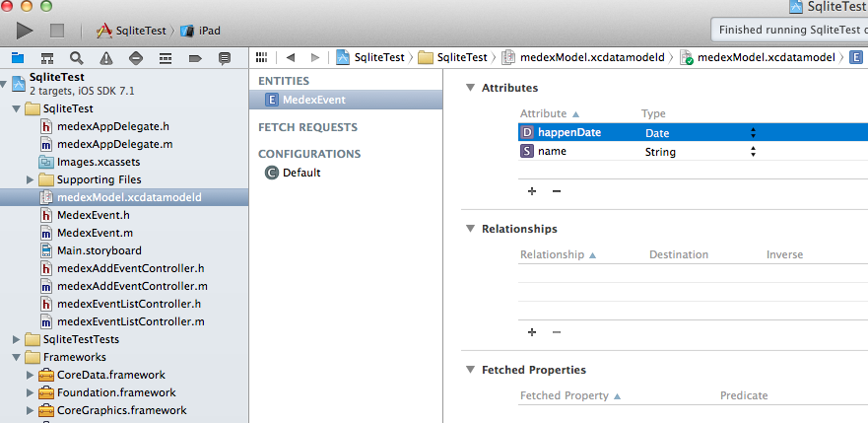
Task: Sort by Attribute column header
Action: pyautogui.click(x=550, y=113)
